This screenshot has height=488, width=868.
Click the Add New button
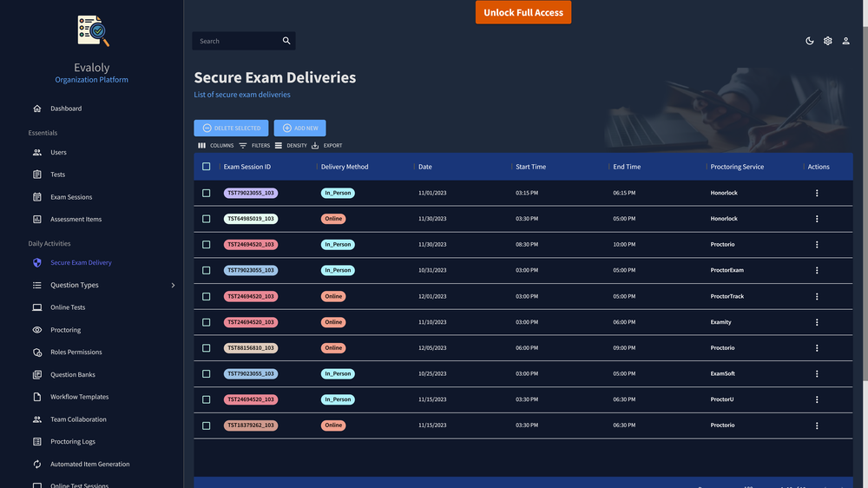(299, 128)
